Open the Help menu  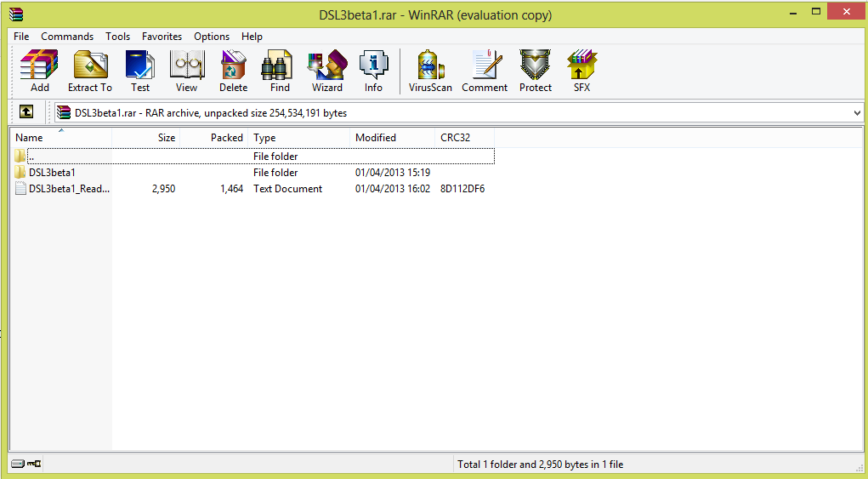[x=252, y=37]
